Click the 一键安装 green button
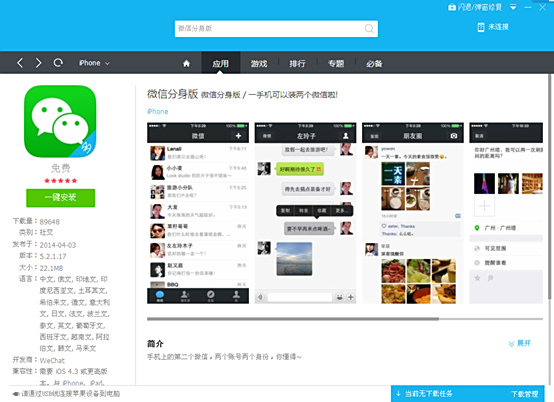The width and height of the screenshot is (554, 402). point(60,197)
